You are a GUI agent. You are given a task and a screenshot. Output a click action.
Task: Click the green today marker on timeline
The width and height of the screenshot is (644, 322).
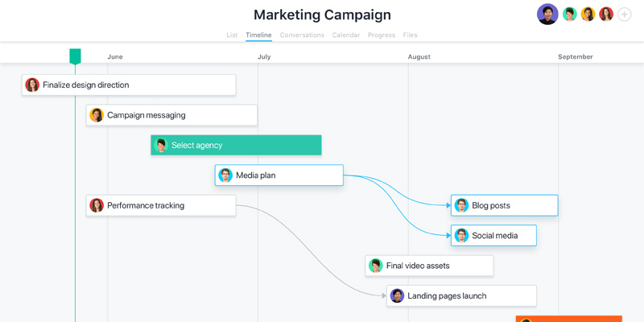(x=75, y=56)
